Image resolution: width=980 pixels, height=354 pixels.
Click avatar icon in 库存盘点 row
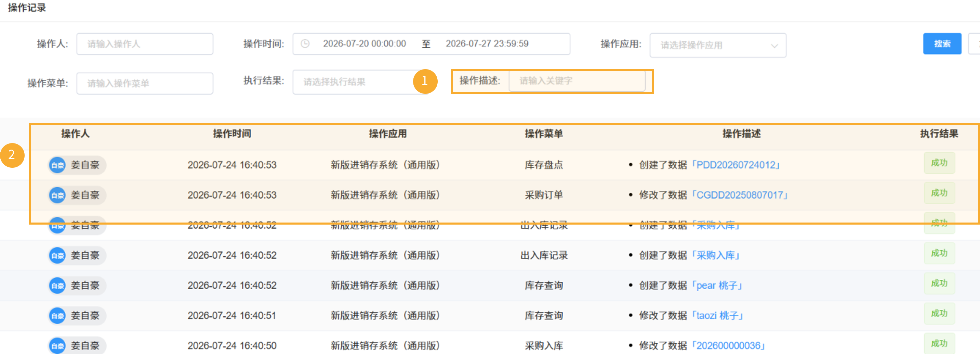point(57,165)
